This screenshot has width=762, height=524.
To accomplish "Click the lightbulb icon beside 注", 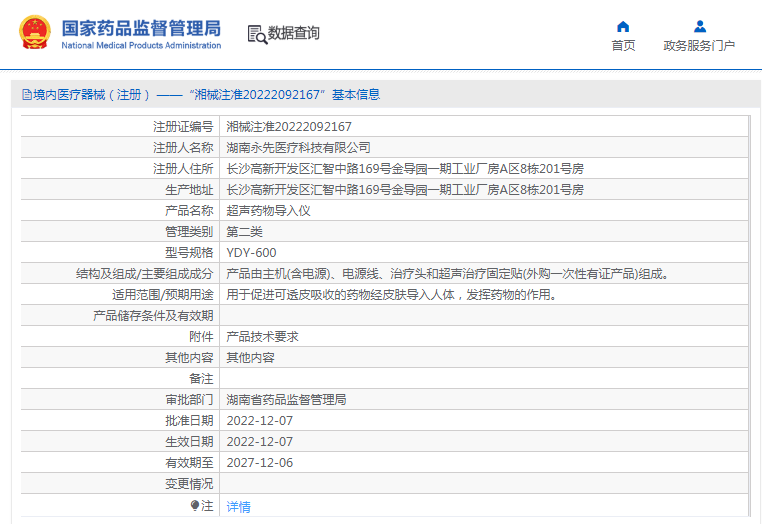I will [x=195, y=506].
